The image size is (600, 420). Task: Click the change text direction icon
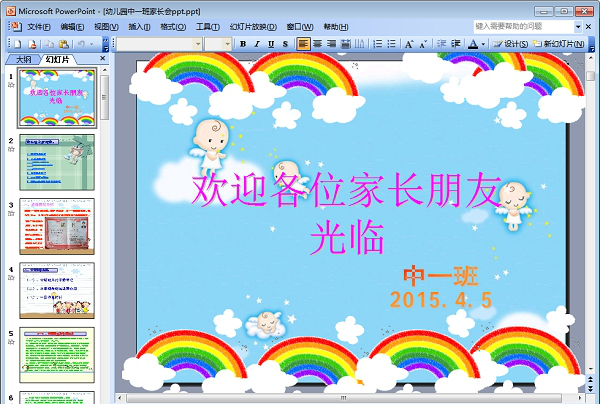[x=359, y=44]
